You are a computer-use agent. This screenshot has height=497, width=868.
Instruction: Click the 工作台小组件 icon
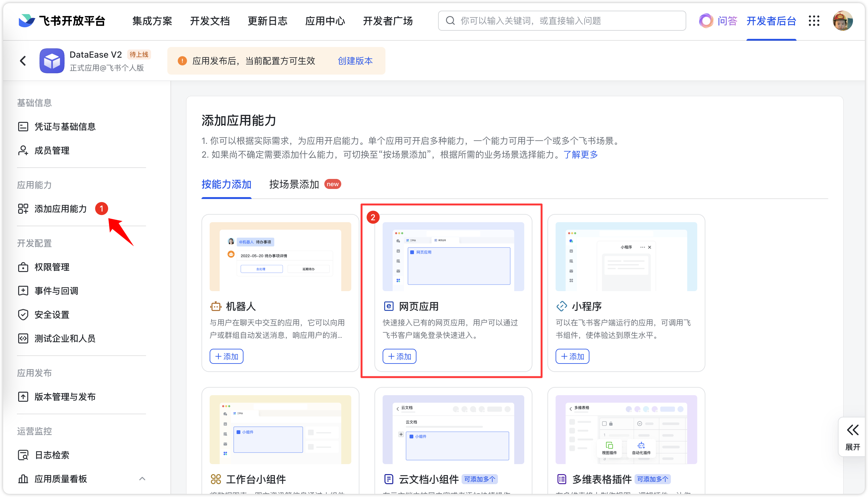point(215,479)
